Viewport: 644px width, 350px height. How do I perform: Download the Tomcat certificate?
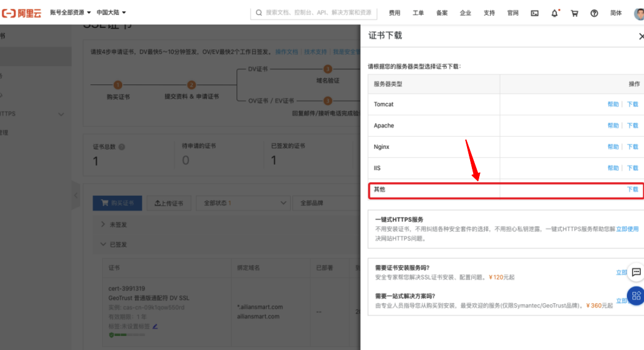tap(632, 105)
